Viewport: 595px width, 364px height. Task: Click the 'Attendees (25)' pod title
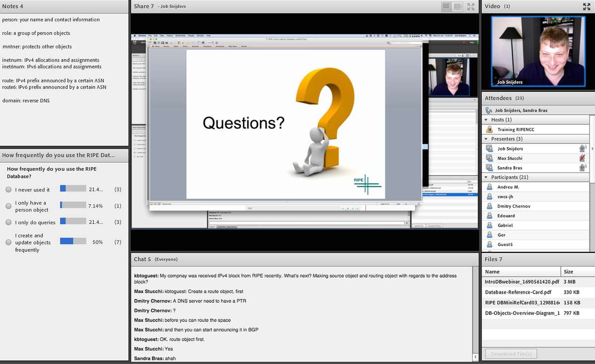pos(504,98)
